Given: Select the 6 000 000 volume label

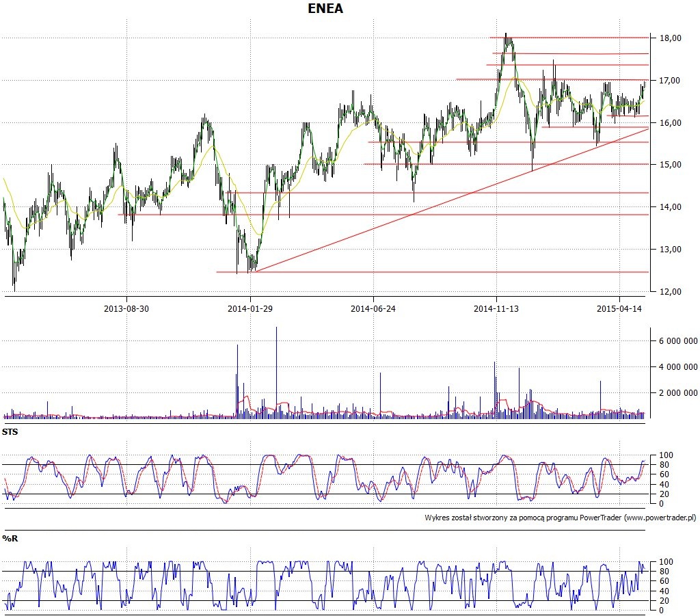Looking at the screenshot, I should pos(678,341).
